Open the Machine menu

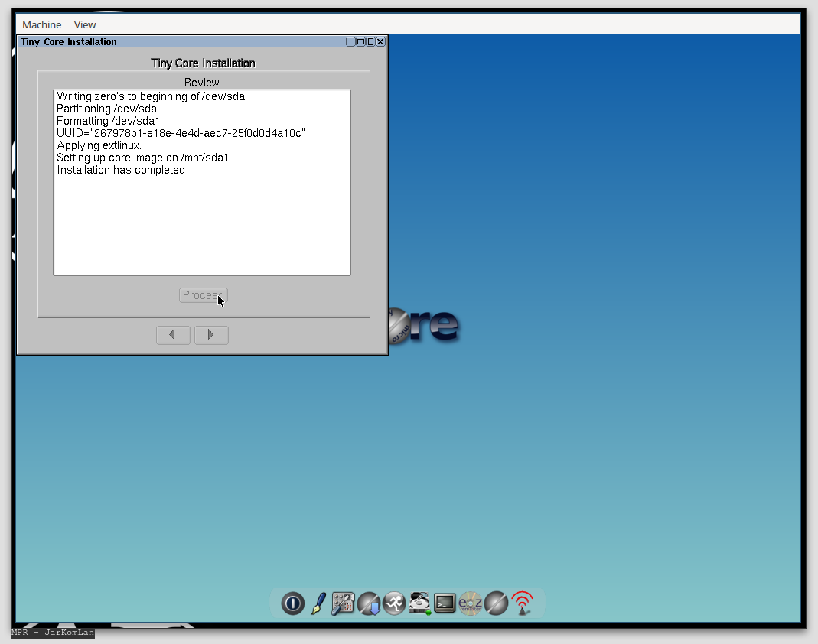(41, 24)
